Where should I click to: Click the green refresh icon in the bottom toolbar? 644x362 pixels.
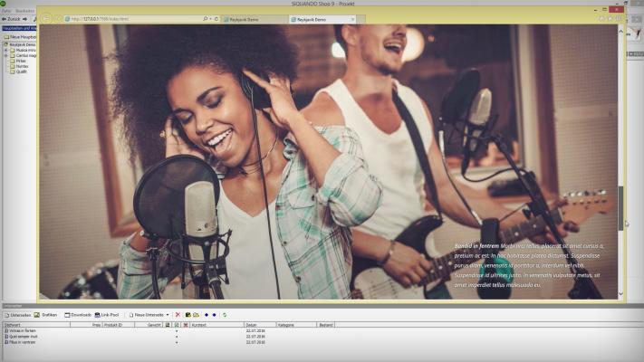coord(225,314)
